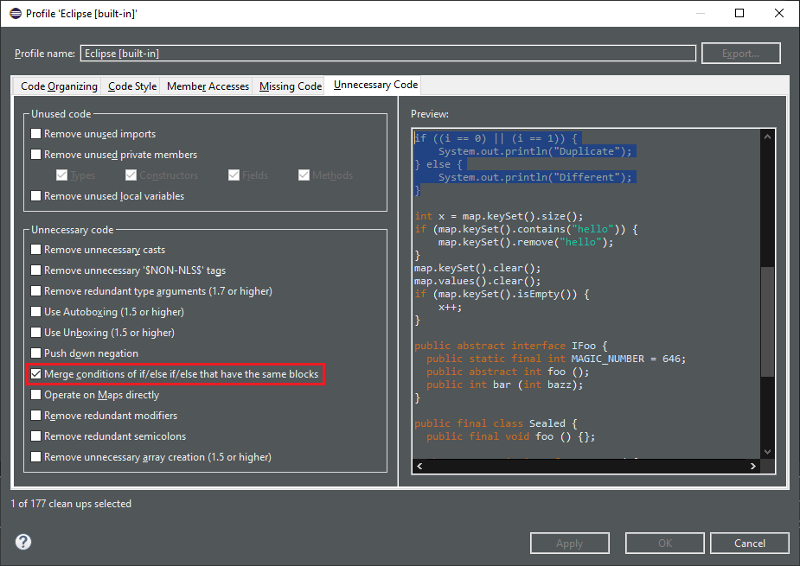
Task: Maximize the profile dialog window
Action: pyautogui.click(x=739, y=13)
